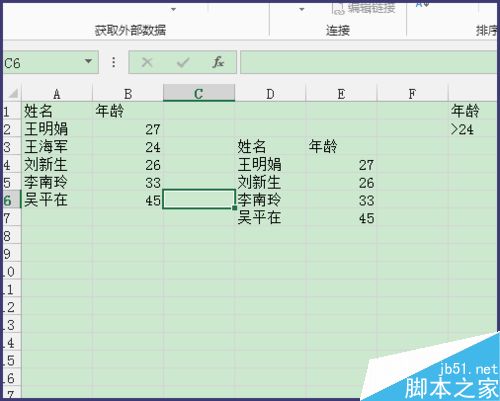Click the sort A-Z icon in ribbon

[x=422, y=5]
